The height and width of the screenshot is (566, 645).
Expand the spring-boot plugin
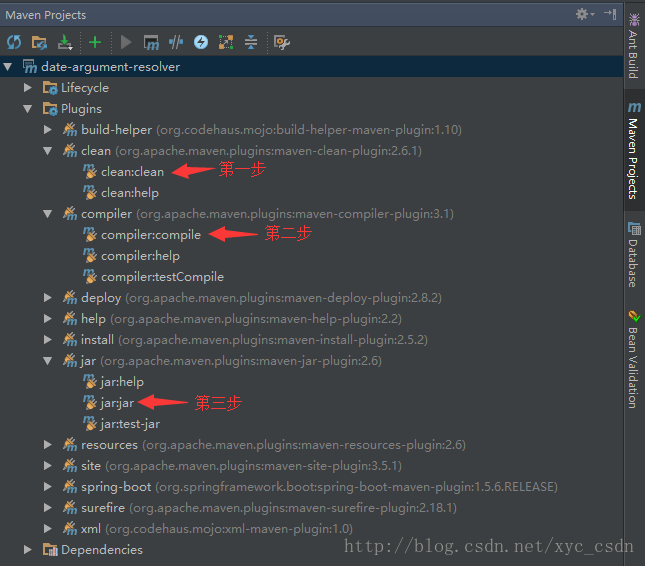coord(48,487)
